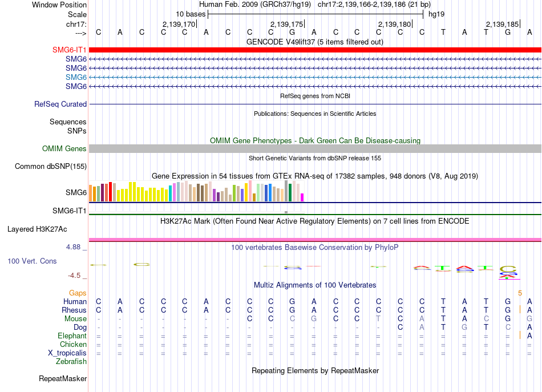The image size is (542, 392).
Task: Click the black SMG6-IT1 expression row label
Action: pos(69,211)
